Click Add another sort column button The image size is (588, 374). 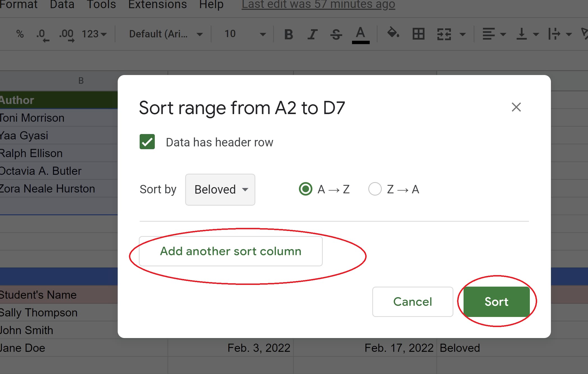point(231,251)
